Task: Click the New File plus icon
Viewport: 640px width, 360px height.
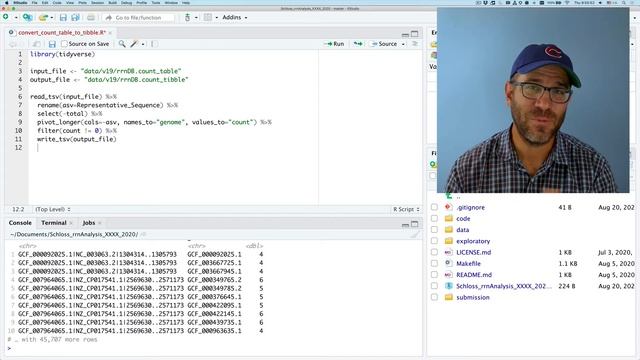Action: click(6, 17)
